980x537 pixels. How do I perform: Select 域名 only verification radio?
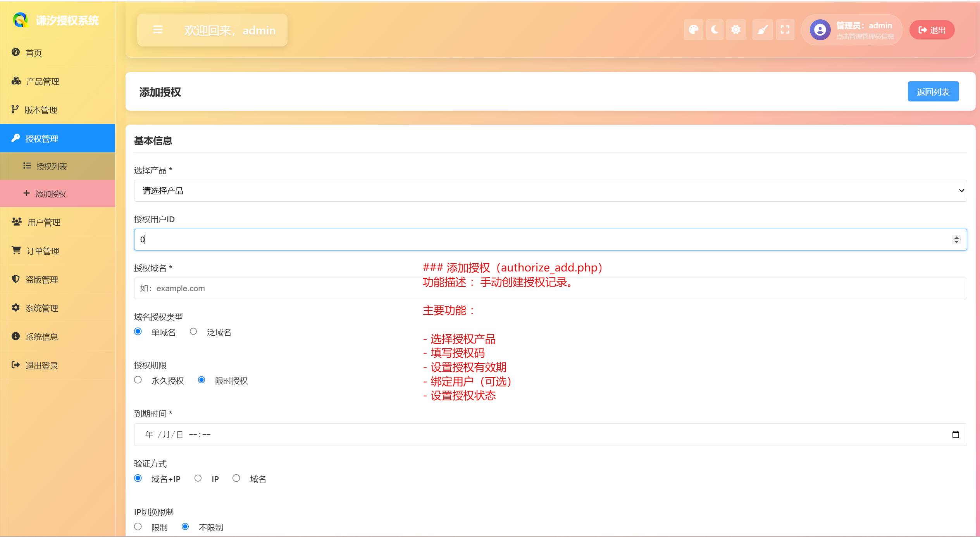(x=236, y=479)
